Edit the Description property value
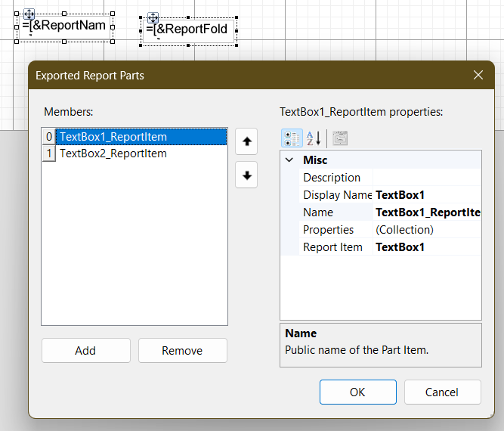Viewport: 504px width, 431px height. pos(427,177)
